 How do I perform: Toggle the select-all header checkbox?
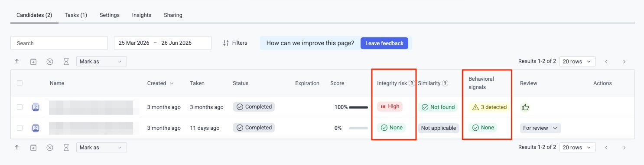coord(20,83)
